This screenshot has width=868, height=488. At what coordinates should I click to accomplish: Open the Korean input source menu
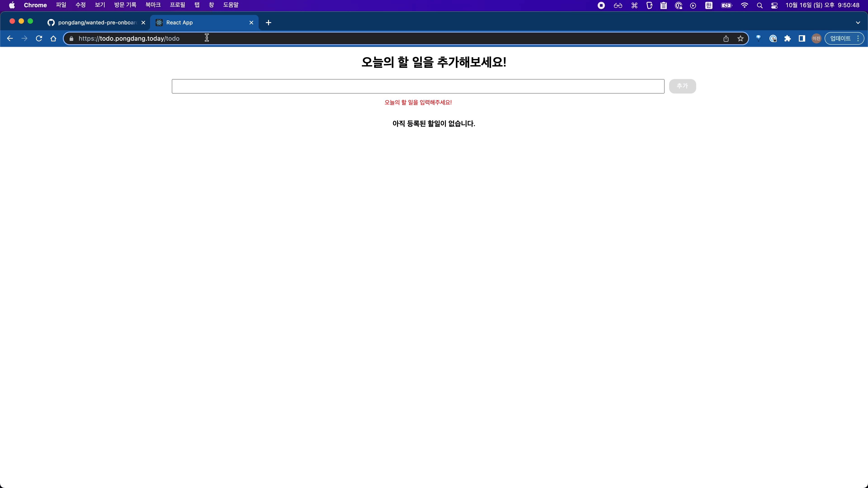click(x=709, y=5)
